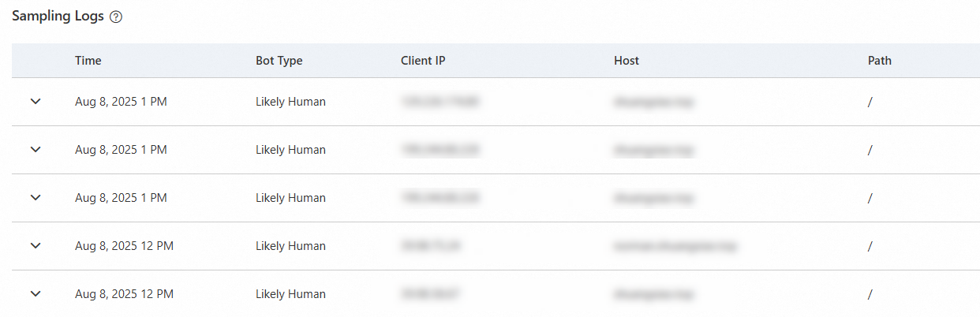Expand the first 1 PM log row
Screen dimensions: 980x317
tap(35, 102)
